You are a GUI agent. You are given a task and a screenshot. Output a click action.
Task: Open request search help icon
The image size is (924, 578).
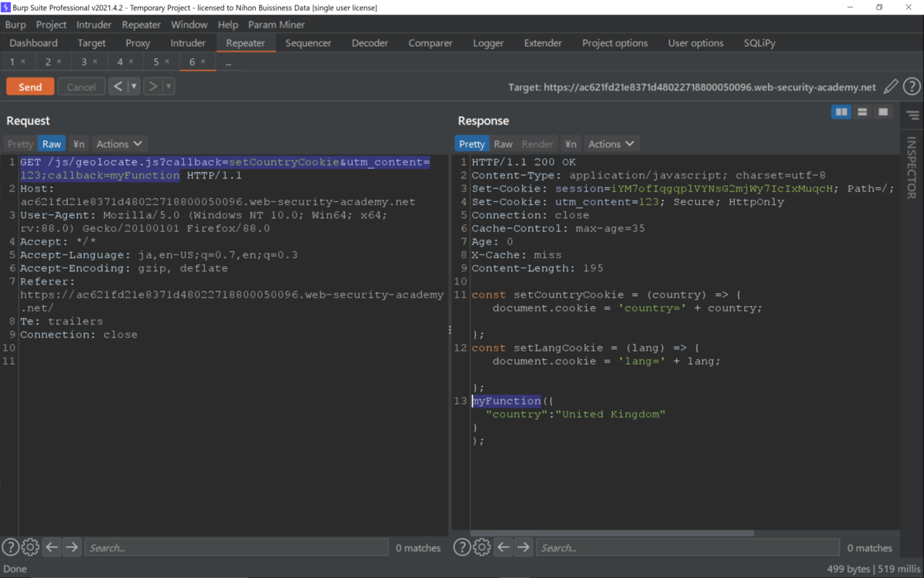10,547
